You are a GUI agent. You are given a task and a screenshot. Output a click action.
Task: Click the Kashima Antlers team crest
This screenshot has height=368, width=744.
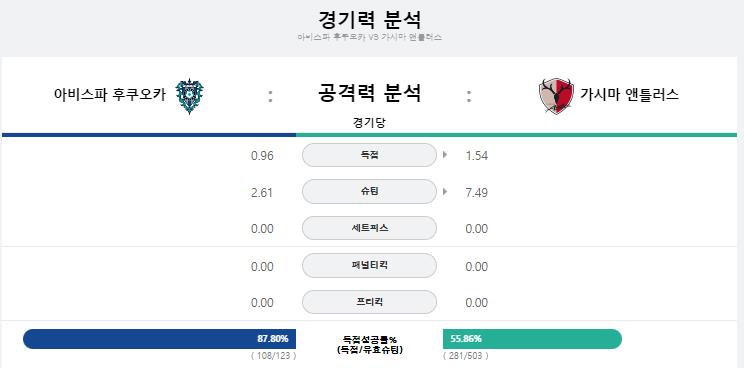pos(557,96)
